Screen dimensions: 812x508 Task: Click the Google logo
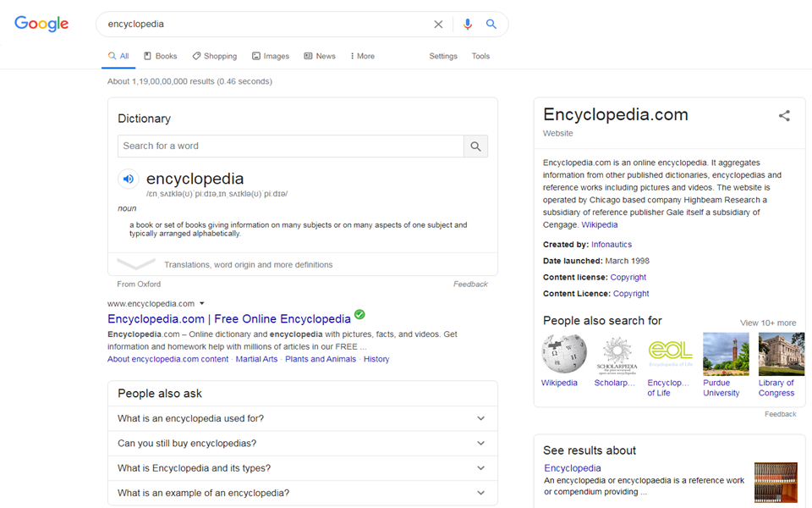(x=41, y=24)
